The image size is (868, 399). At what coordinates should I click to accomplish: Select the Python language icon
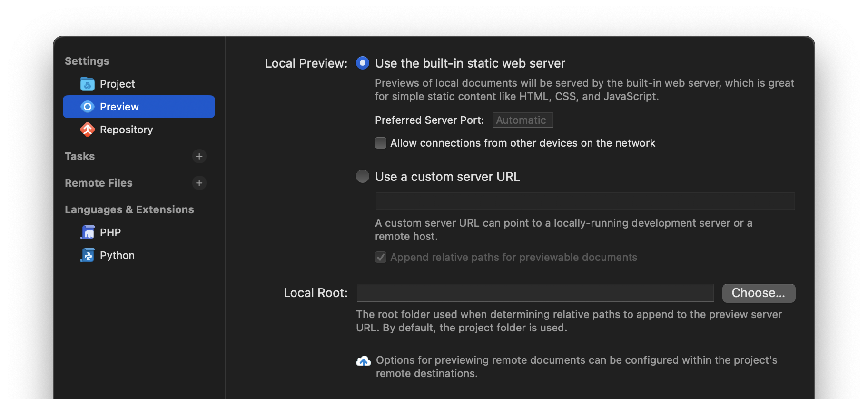(88, 255)
